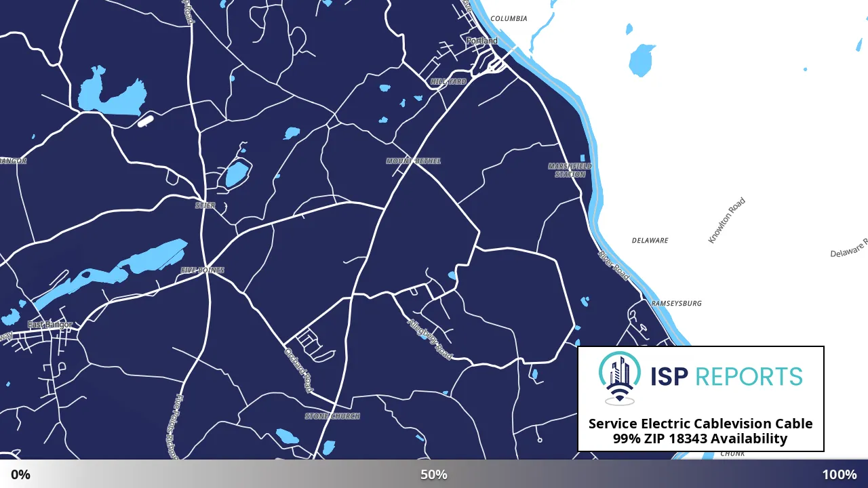Image resolution: width=868 pixels, height=488 pixels.
Task: Click the 100% end of coverage scale
Action: coord(840,474)
